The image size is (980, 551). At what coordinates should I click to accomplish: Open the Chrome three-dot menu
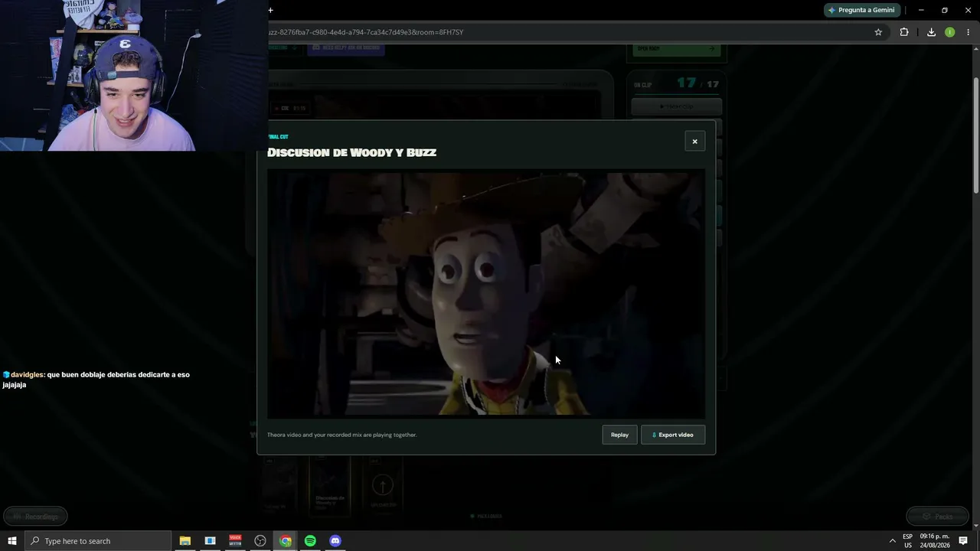point(969,32)
